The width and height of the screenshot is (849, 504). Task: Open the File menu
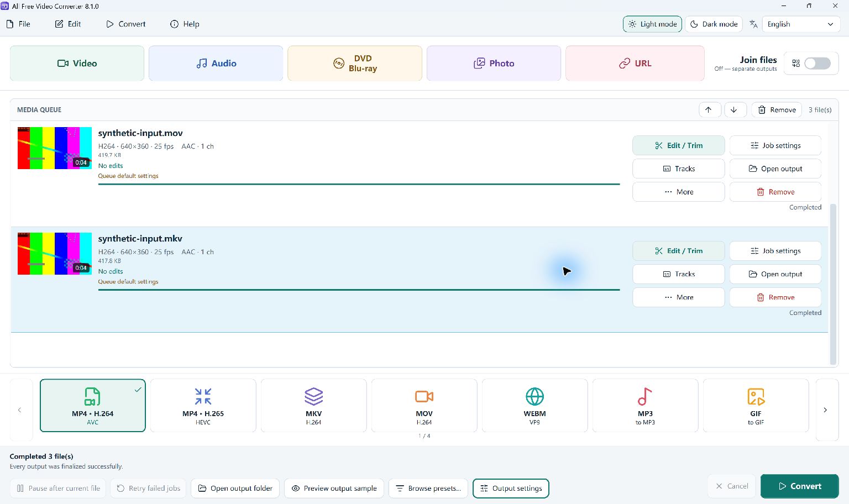click(x=18, y=24)
